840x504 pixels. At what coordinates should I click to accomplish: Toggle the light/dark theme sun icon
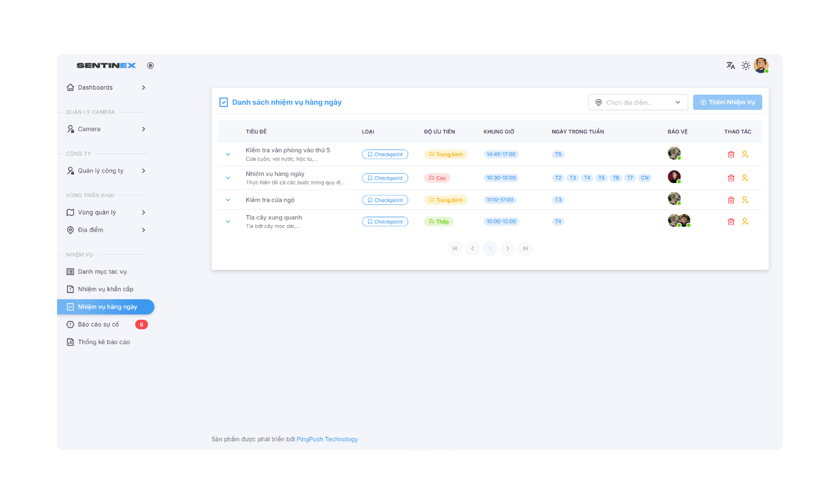click(x=745, y=66)
